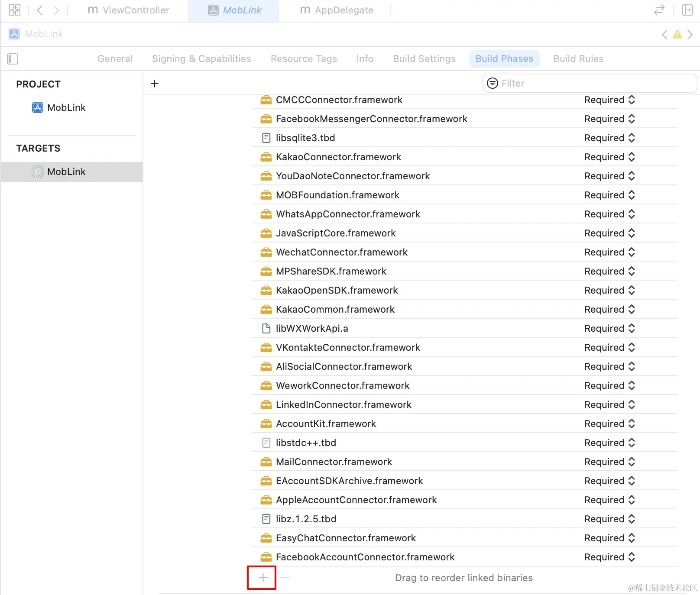Change Required status of libsqlite3.tbd

609,138
